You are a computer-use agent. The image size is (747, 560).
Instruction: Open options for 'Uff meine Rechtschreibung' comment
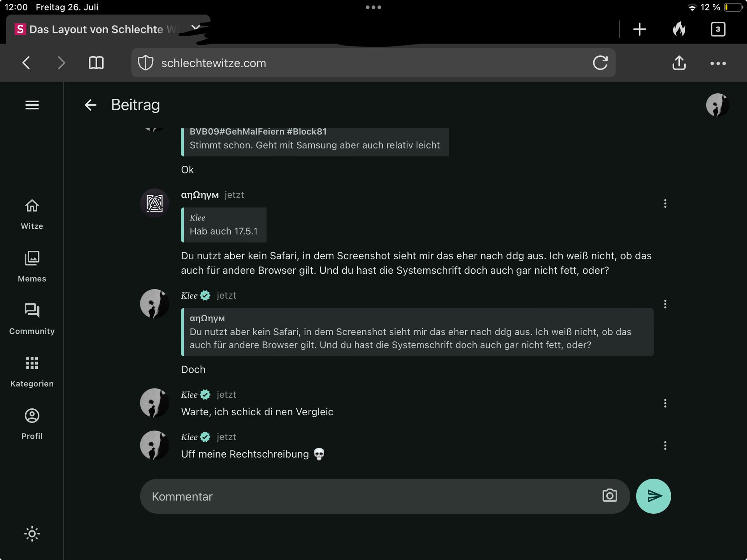pos(665,445)
